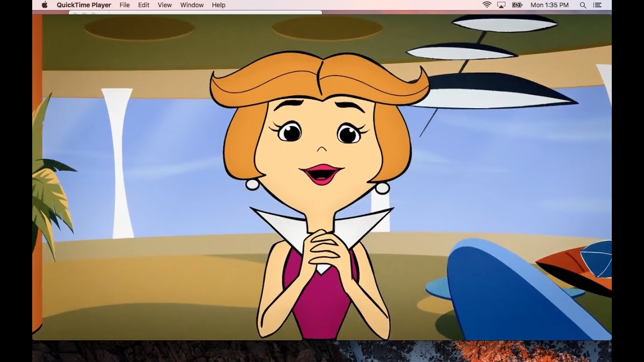644x362 pixels.
Task: Click the QuickTime video frame
Action: pyautogui.click(x=322, y=177)
